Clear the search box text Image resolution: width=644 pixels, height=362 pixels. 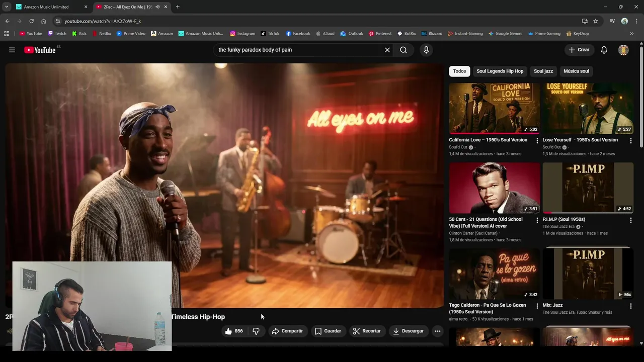387,50
